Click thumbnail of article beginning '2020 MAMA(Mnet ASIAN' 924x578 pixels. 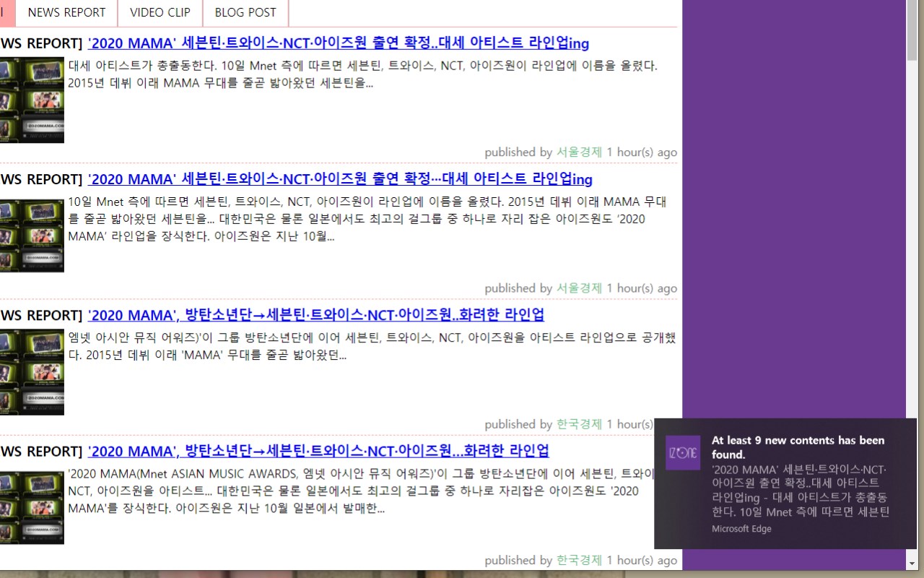[32, 507]
